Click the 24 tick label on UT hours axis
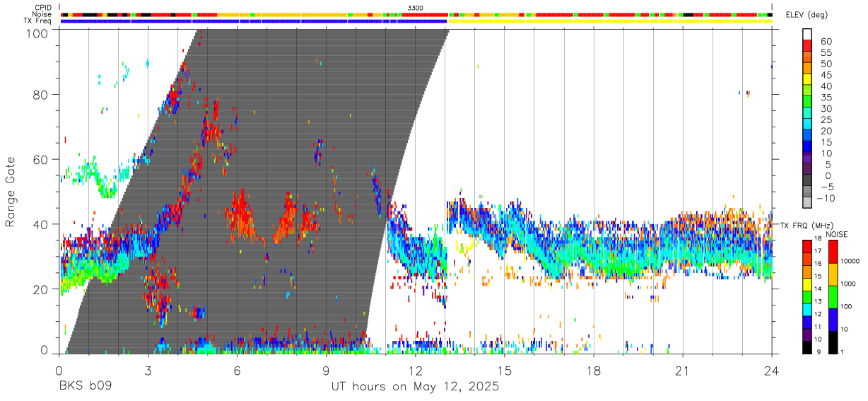The height and width of the screenshot is (401, 868). tap(772, 371)
